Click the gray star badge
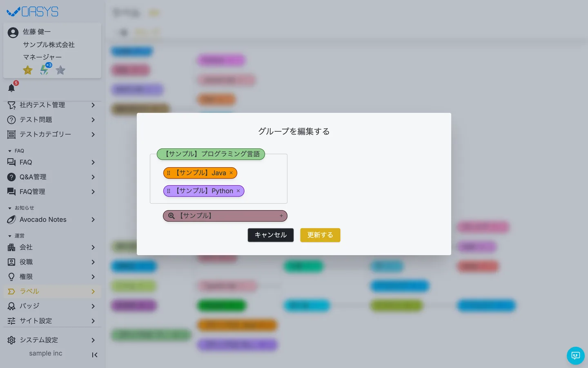The image size is (588, 368). tap(60, 70)
